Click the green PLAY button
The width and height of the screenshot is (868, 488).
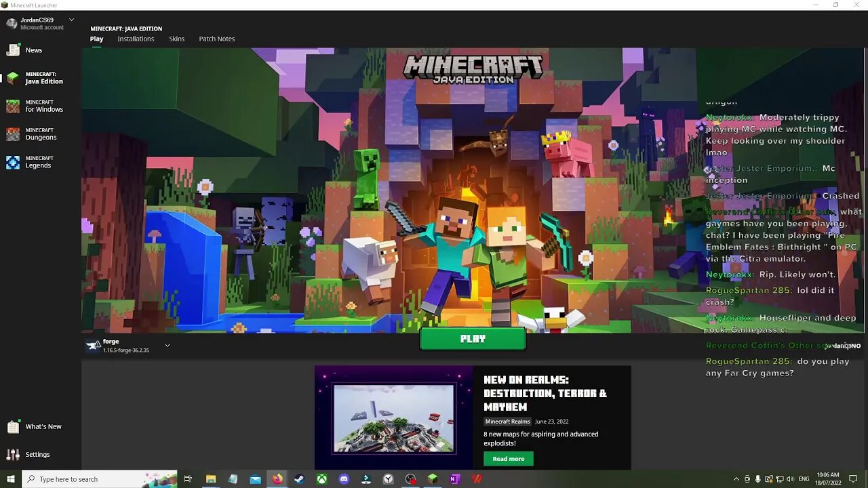pyautogui.click(x=473, y=339)
